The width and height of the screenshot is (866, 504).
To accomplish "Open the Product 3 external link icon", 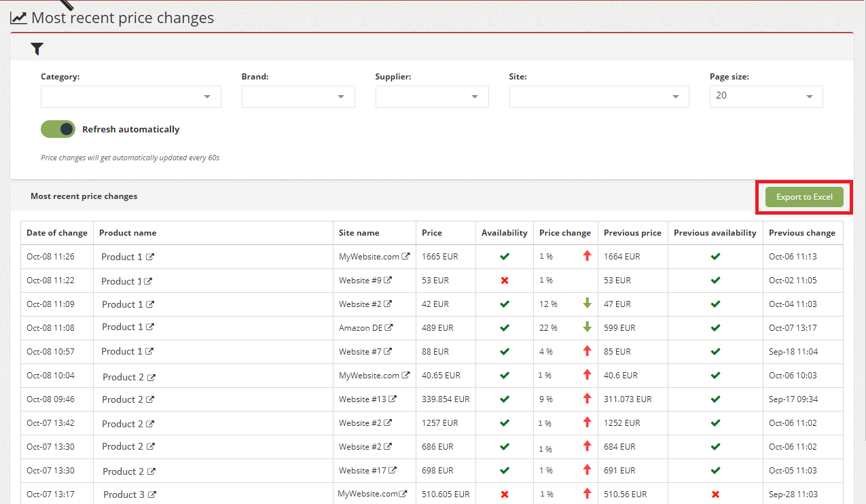I will [x=152, y=494].
